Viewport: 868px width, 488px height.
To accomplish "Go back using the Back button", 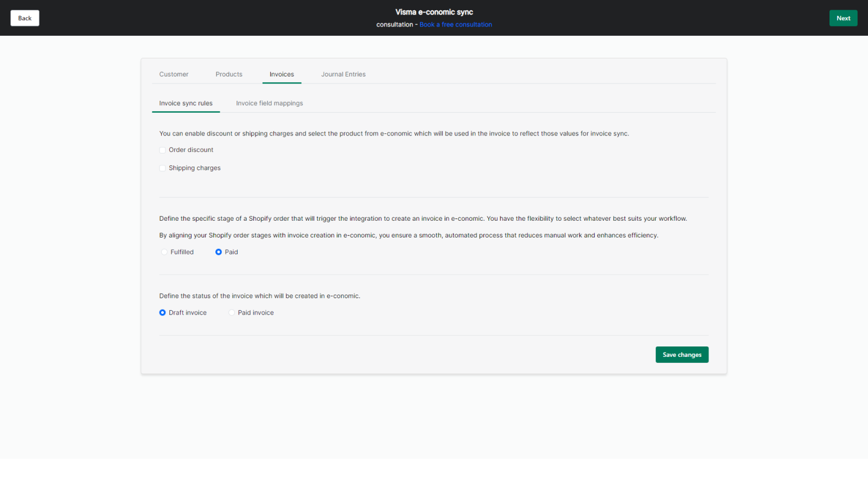I will (x=24, y=18).
